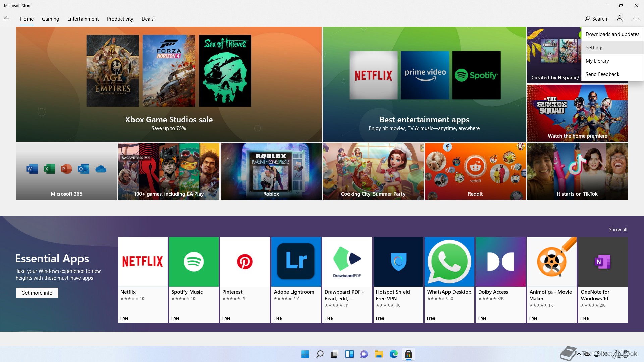The height and width of the screenshot is (362, 644).
Task: Open Sea of Thieves game cover
Action: 225,71
